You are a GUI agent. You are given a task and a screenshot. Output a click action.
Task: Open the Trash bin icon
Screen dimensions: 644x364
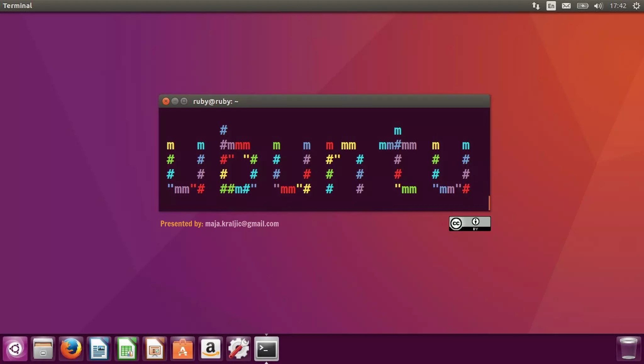pos(628,348)
